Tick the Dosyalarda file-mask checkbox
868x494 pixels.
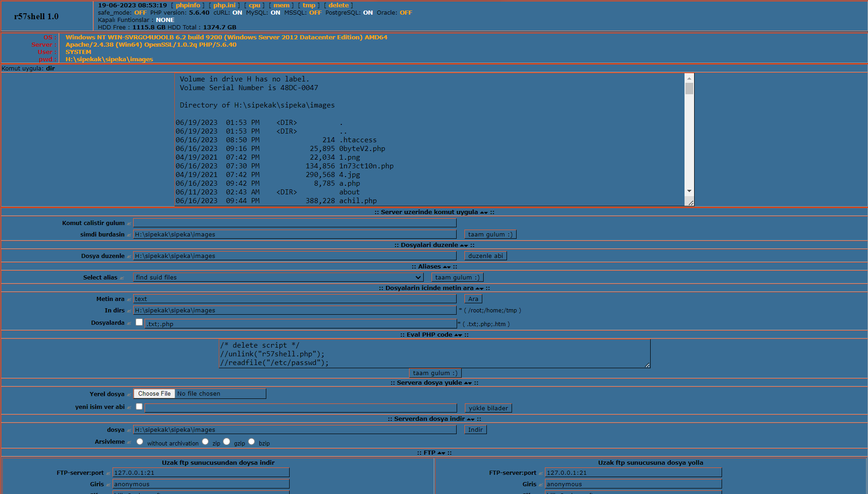pyautogui.click(x=139, y=322)
